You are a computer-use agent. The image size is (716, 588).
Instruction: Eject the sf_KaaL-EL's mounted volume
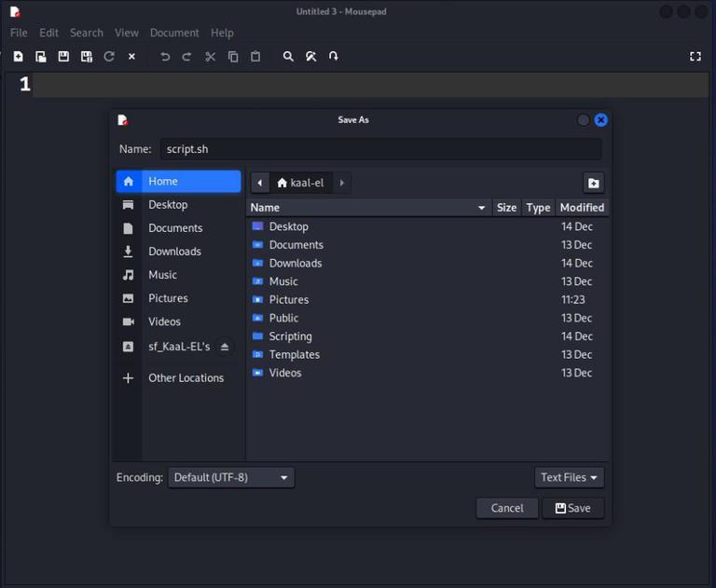pos(224,347)
